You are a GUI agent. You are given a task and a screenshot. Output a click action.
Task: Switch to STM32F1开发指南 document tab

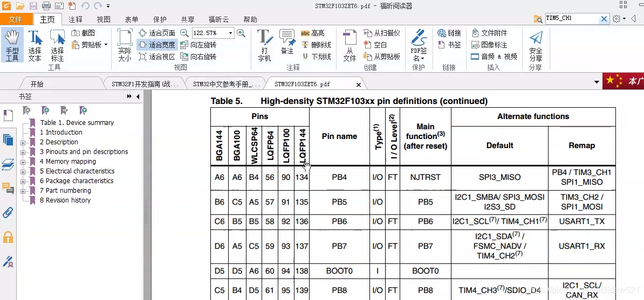(145, 84)
